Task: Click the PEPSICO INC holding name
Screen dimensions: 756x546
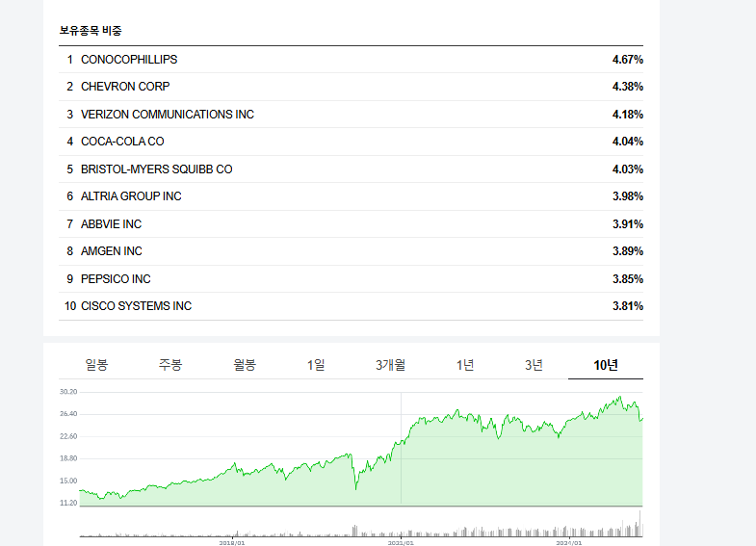Action: tap(116, 279)
